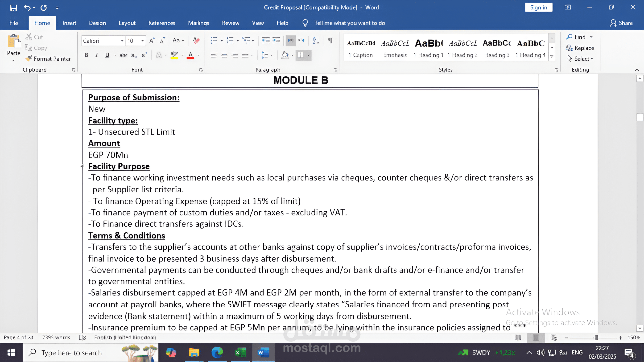Open the Change Case Aa dropdown
The height and width of the screenshot is (362, 644).
tap(178, 41)
